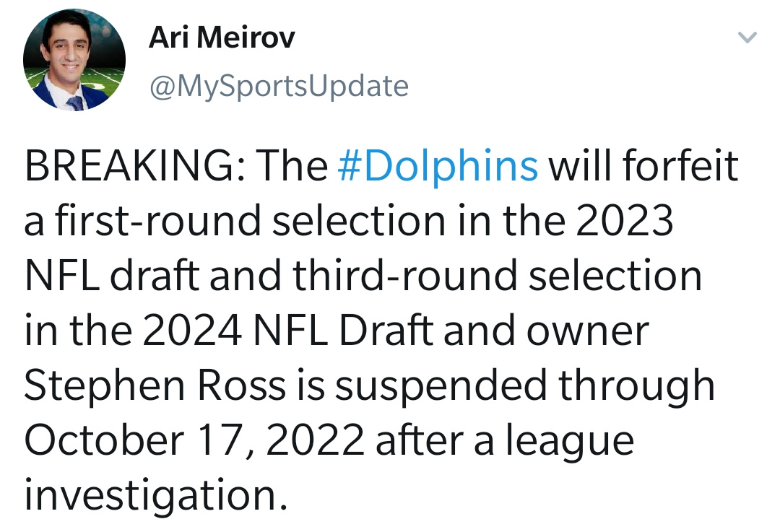Click the Ari Meirov display name

click(222, 38)
